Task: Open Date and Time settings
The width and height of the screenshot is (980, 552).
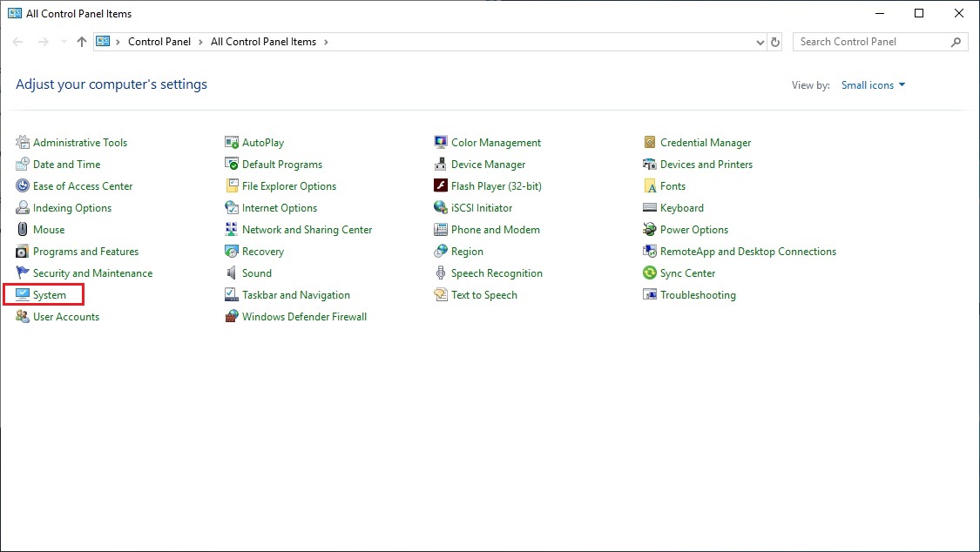Action: (x=66, y=164)
